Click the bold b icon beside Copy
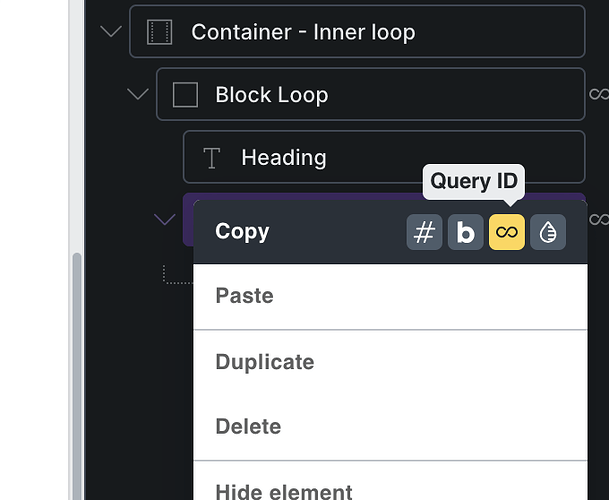The height and width of the screenshot is (500, 609). [466, 233]
